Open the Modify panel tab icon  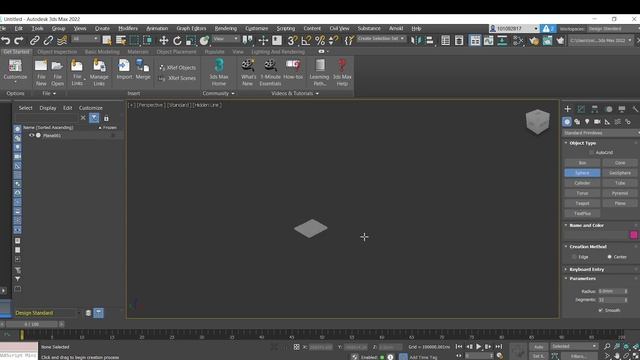pos(581,109)
